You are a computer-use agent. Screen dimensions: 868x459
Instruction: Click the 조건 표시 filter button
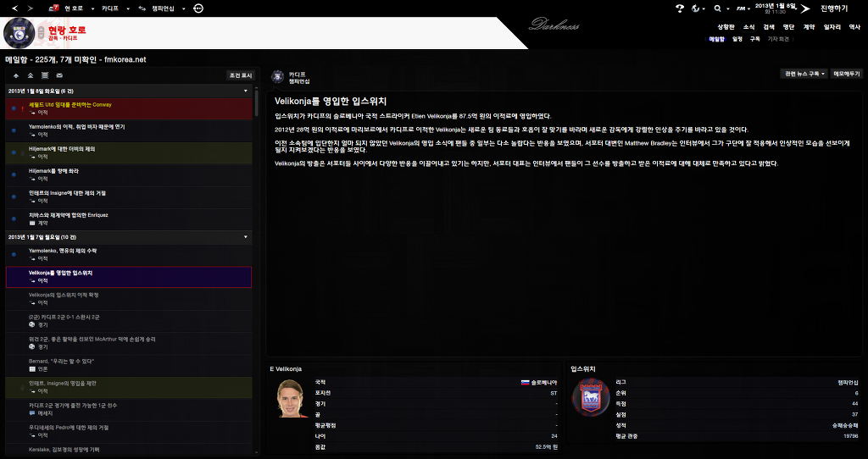pyautogui.click(x=240, y=75)
